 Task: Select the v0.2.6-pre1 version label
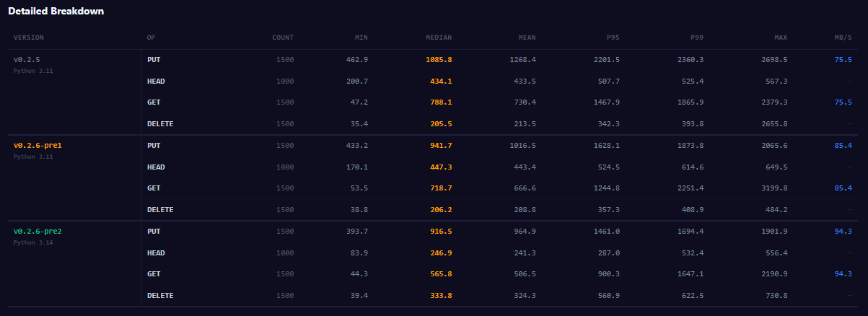(x=38, y=145)
